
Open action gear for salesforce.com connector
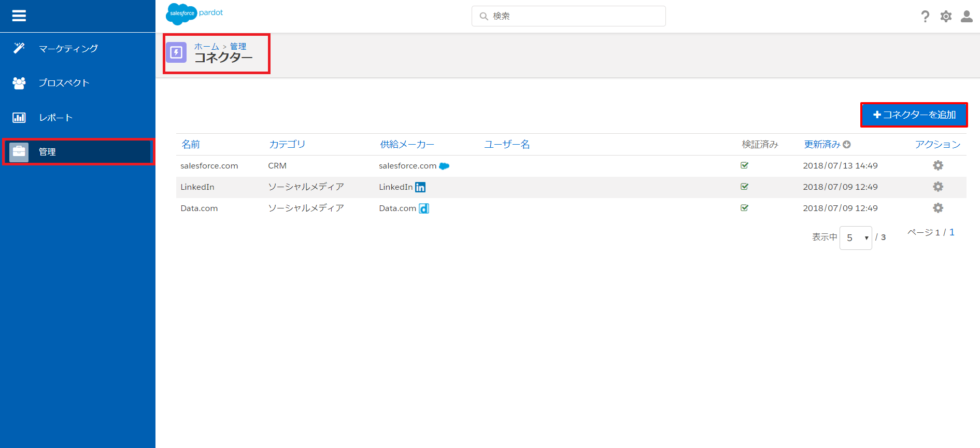click(938, 165)
